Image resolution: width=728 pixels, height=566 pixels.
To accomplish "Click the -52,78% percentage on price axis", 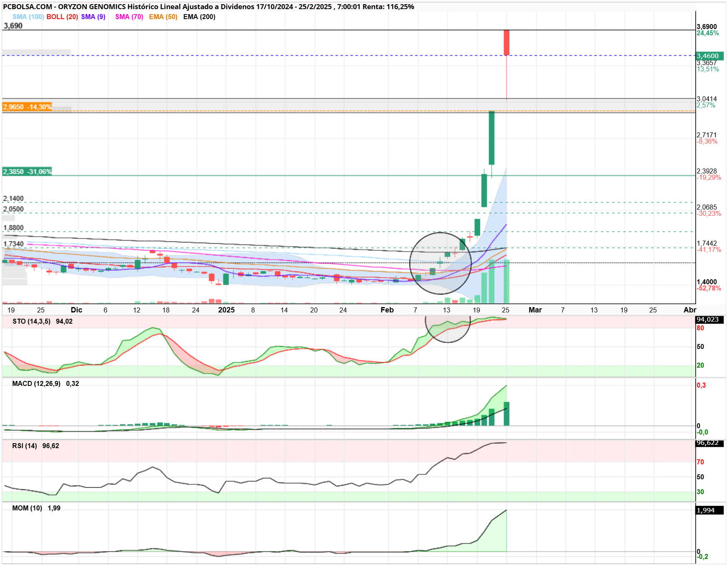I will tap(709, 288).
